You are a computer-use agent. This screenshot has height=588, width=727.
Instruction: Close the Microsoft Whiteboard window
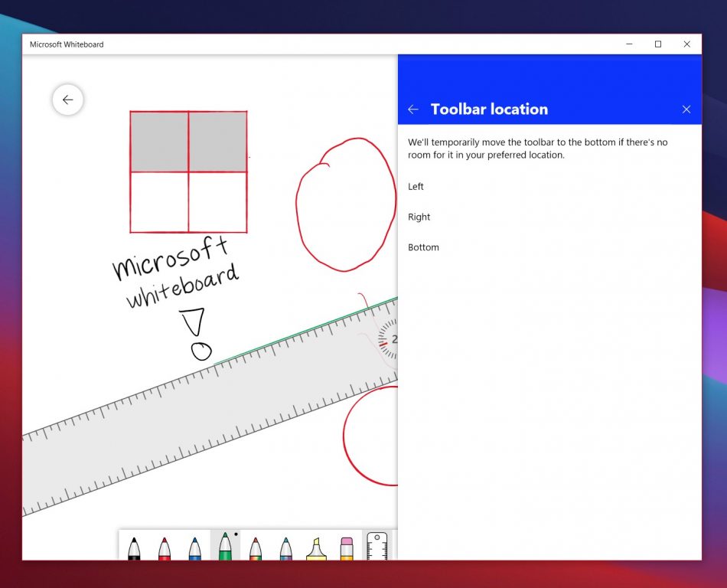(x=687, y=44)
